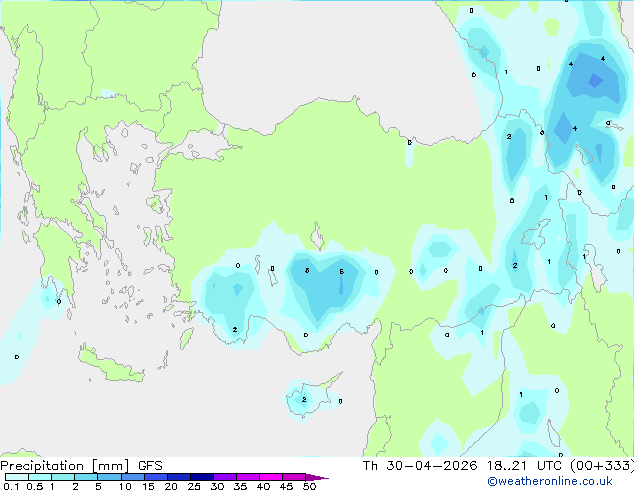
Task: Click the date '30-04-2026' in the footer
Action: point(431,466)
